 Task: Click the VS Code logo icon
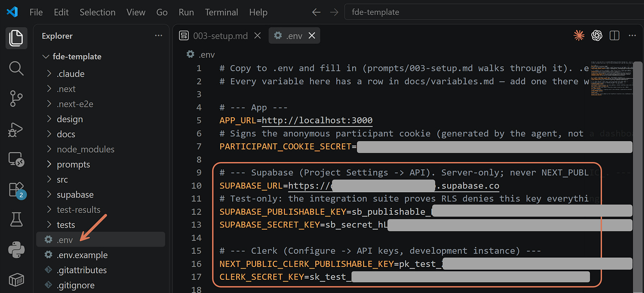coord(12,12)
